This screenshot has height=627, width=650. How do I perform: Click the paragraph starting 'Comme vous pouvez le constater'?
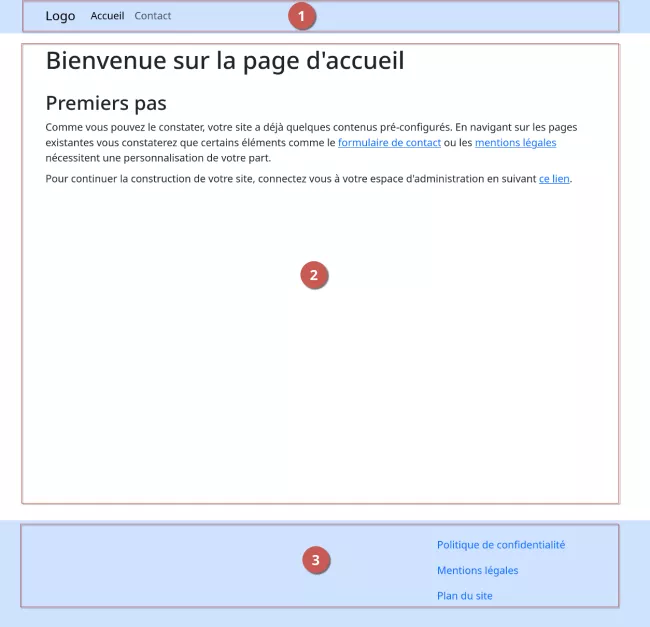[x=311, y=143]
